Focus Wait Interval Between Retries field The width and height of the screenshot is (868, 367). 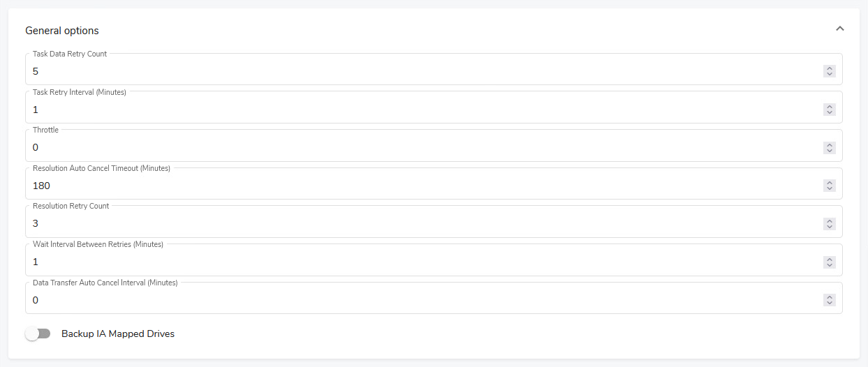pos(419,262)
